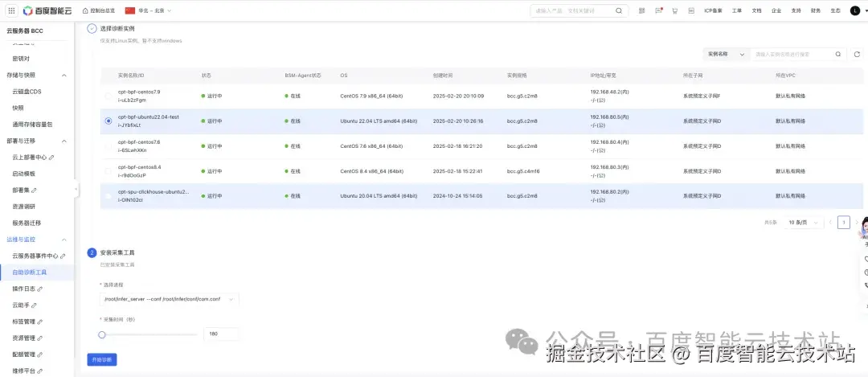Open 密钥对 in sidebar

pyautogui.click(x=21, y=58)
